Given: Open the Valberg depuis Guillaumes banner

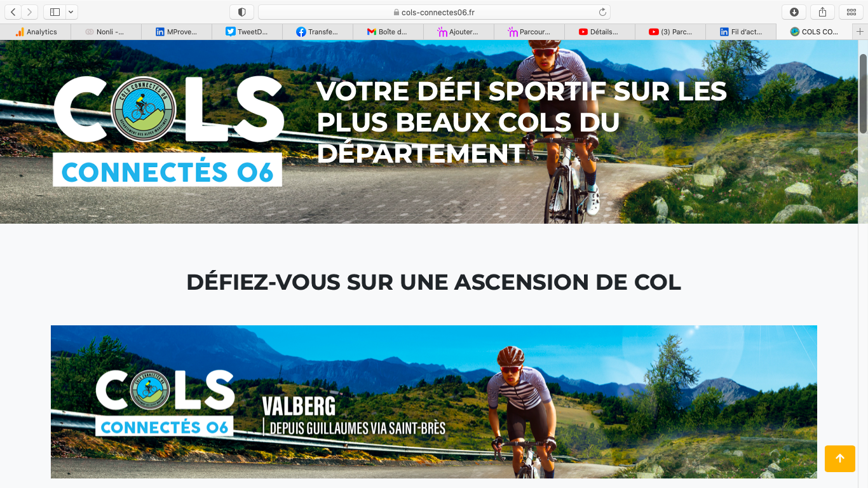Looking at the screenshot, I should (434, 402).
